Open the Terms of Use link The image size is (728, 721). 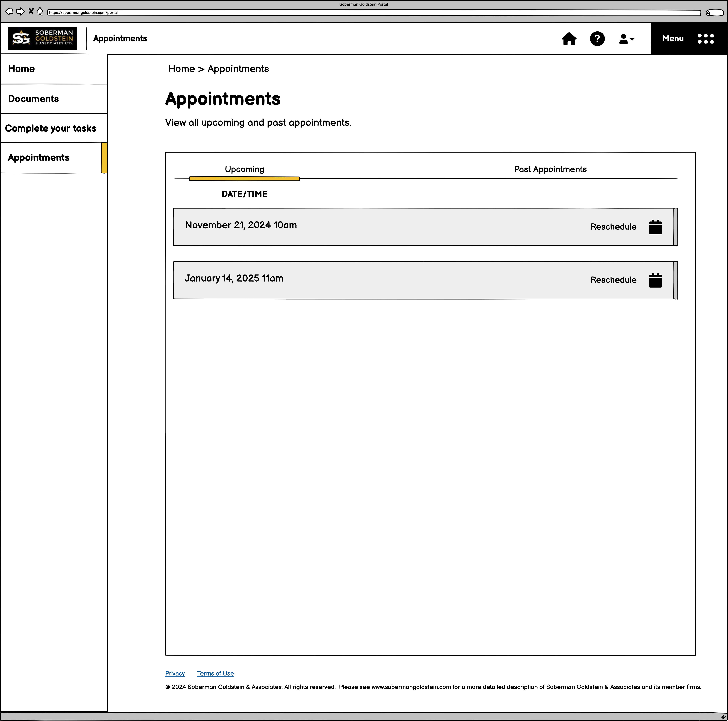[x=215, y=674]
